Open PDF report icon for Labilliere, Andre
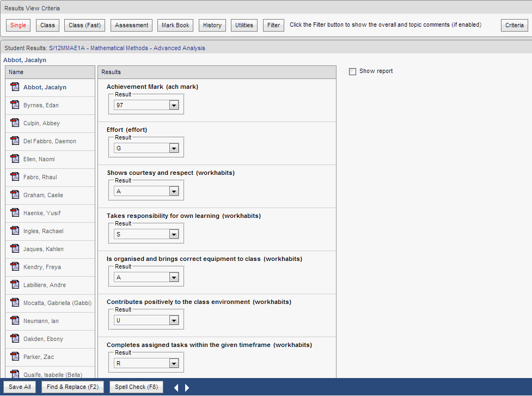The width and height of the screenshot is (532, 396). (x=15, y=285)
